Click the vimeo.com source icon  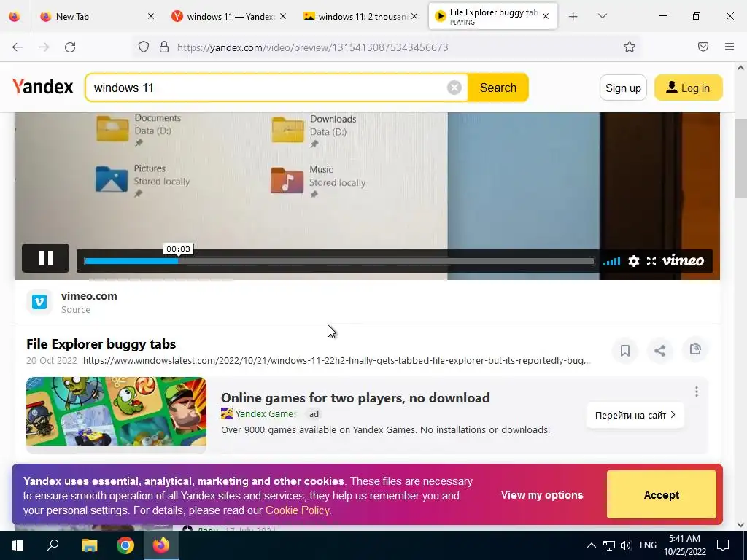39,302
